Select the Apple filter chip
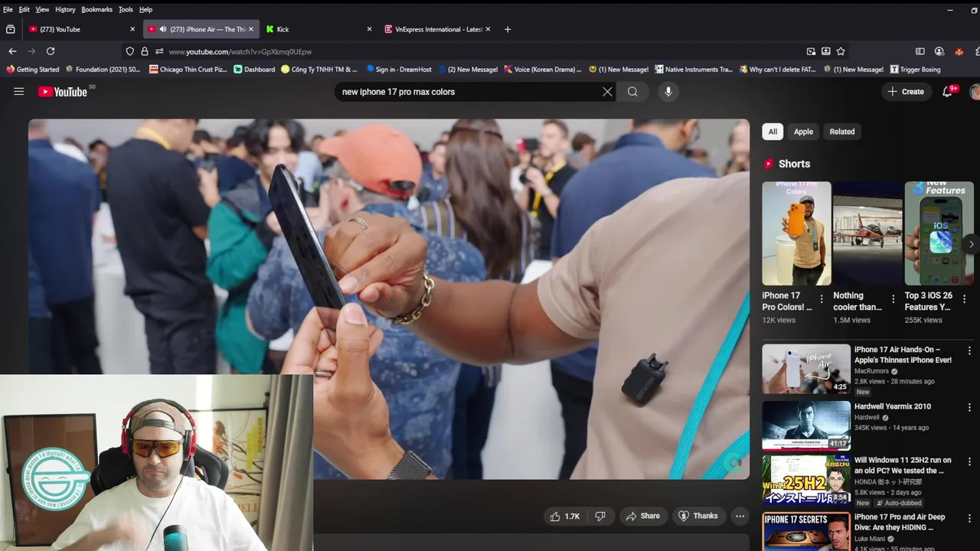Viewport: 980px width, 551px height. point(803,132)
